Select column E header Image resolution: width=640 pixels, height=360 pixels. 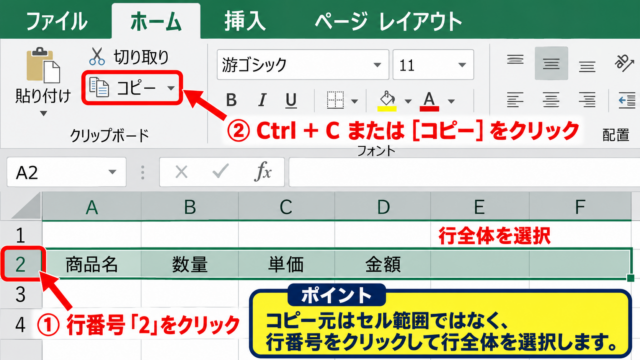[480, 207]
